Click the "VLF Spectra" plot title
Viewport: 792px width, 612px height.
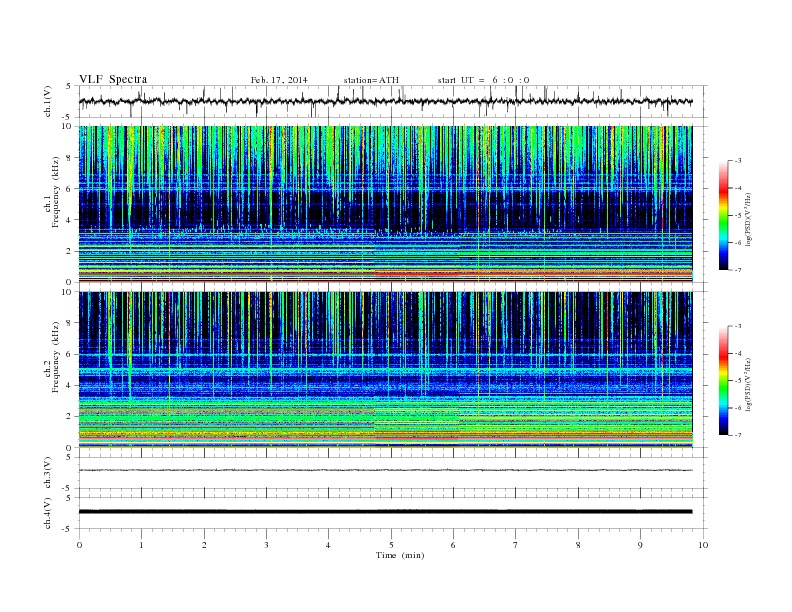(x=113, y=79)
